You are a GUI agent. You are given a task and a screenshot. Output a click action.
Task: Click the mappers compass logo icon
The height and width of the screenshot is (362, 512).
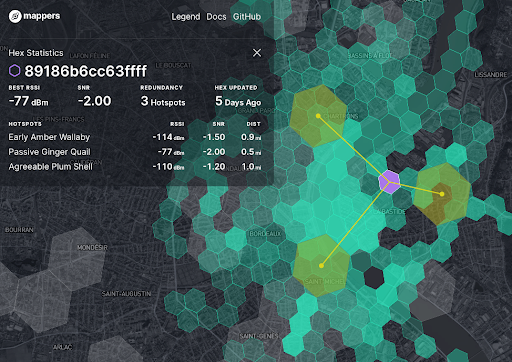15,16
